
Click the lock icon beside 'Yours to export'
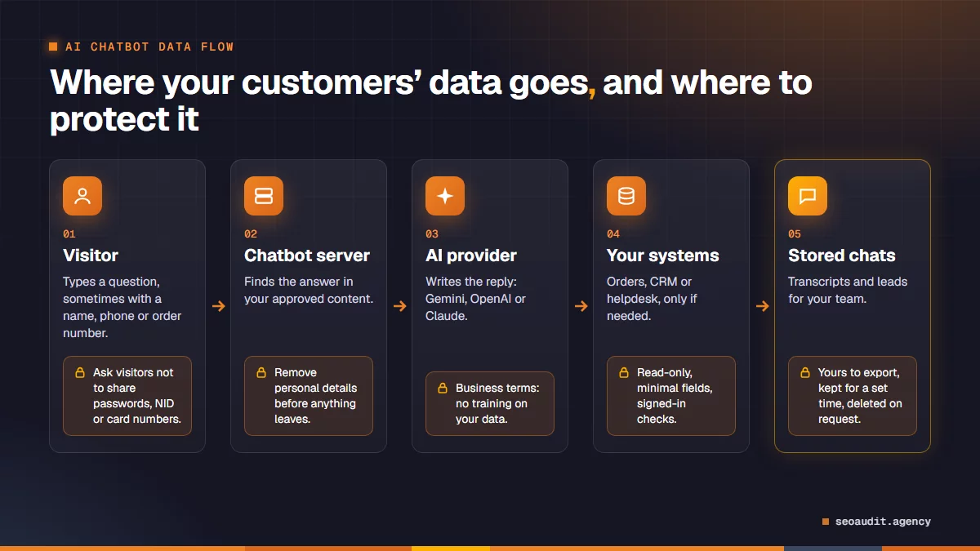(x=805, y=372)
